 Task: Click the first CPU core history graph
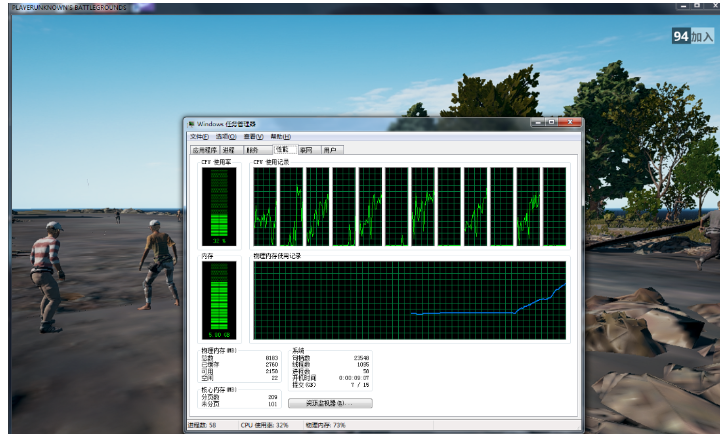pos(265,207)
